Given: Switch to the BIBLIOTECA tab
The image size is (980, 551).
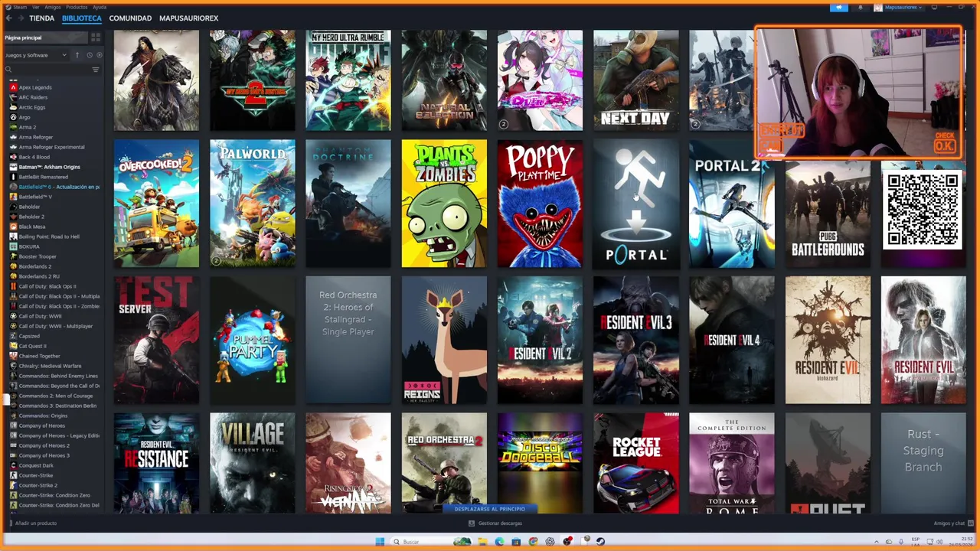Looking at the screenshot, I should pyautogui.click(x=81, y=18).
